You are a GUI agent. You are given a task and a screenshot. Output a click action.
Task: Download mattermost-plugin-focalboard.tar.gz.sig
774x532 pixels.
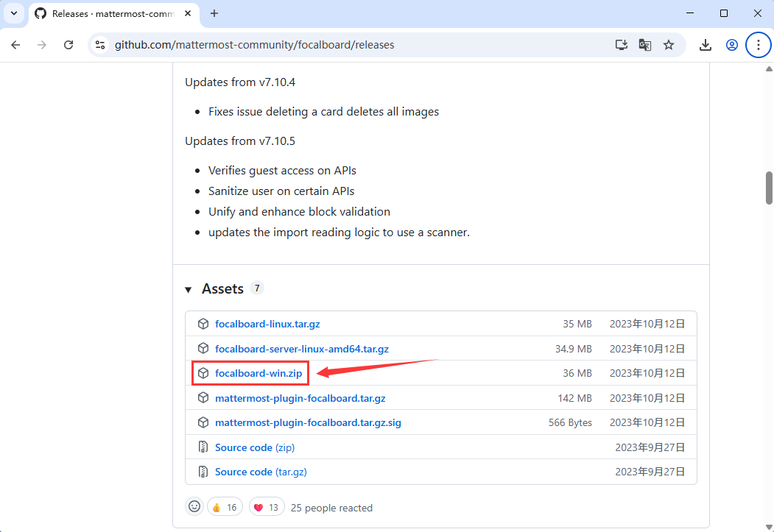click(308, 422)
